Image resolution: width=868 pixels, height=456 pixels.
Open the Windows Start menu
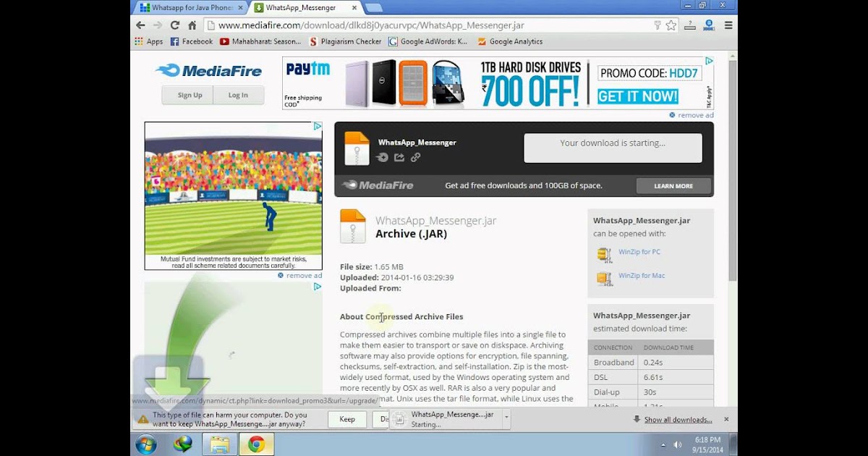146,444
